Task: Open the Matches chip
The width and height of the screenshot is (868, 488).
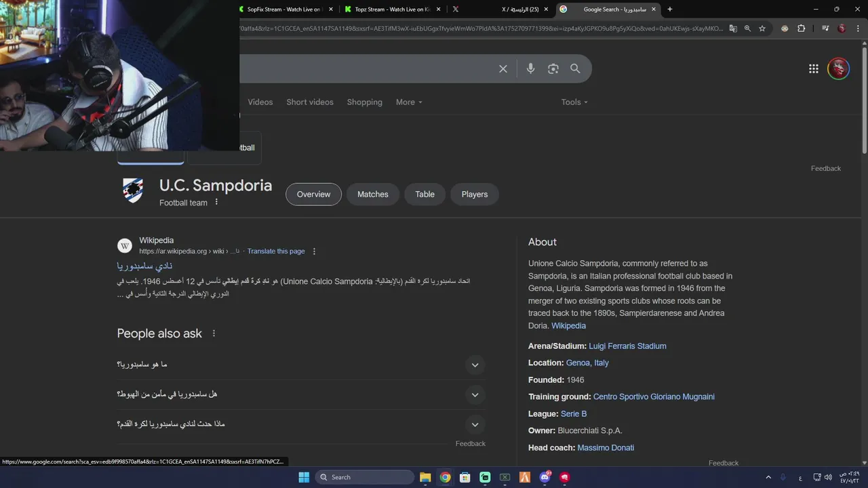Action: pos(373,195)
